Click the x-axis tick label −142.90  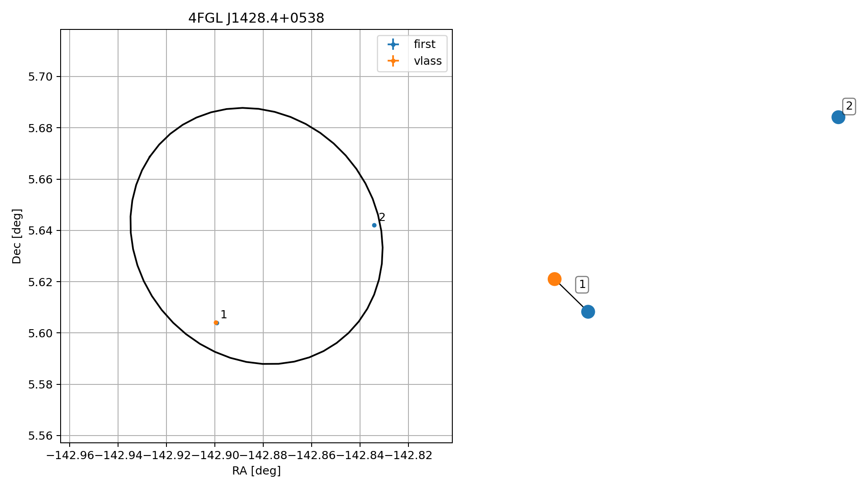(x=215, y=455)
